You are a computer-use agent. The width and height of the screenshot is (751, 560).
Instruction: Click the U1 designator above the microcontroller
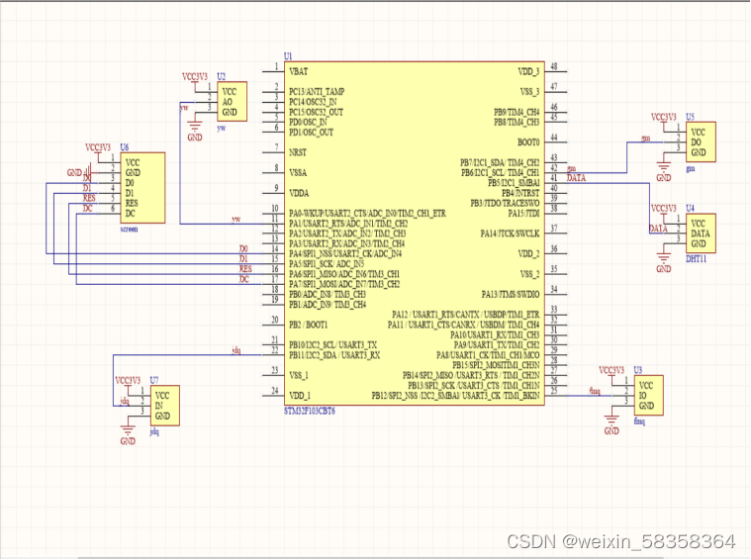coord(288,56)
